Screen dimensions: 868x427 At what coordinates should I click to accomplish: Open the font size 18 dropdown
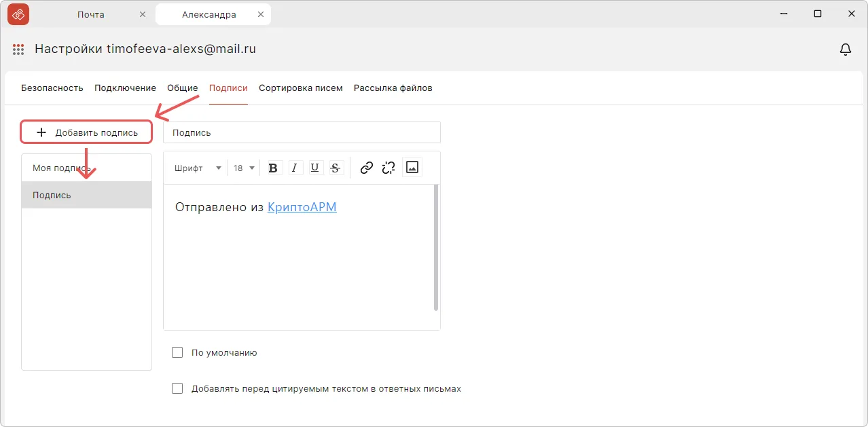coord(242,167)
